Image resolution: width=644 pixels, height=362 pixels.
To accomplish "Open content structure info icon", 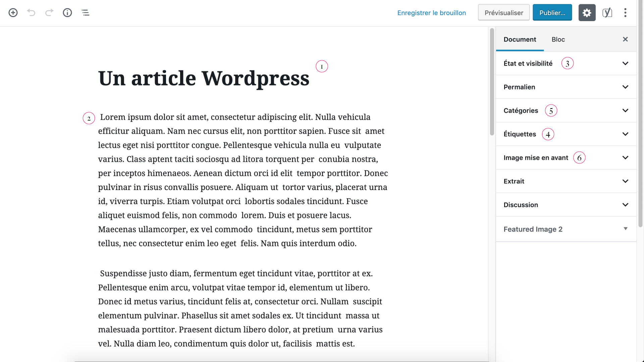I will [x=67, y=13].
